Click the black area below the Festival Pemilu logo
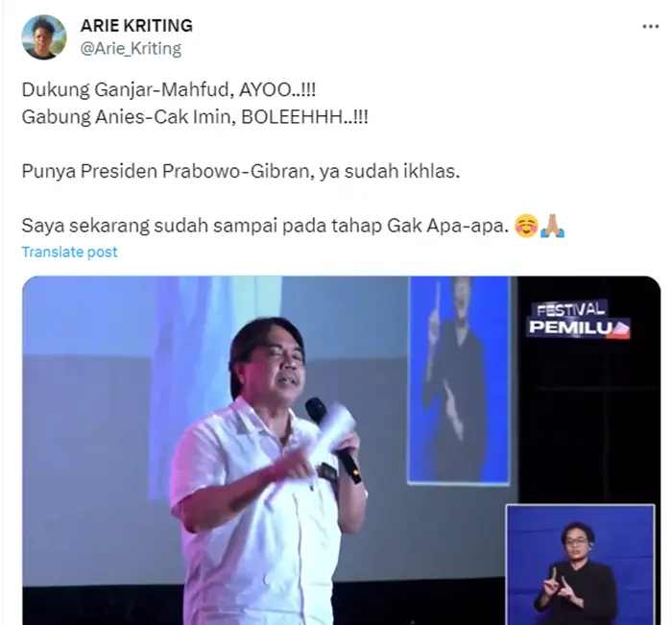This screenshot has height=625, width=672. pyautogui.click(x=588, y=421)
